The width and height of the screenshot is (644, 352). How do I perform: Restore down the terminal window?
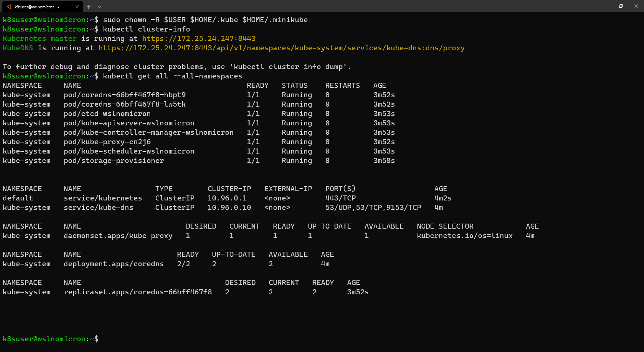pos(621,6)
